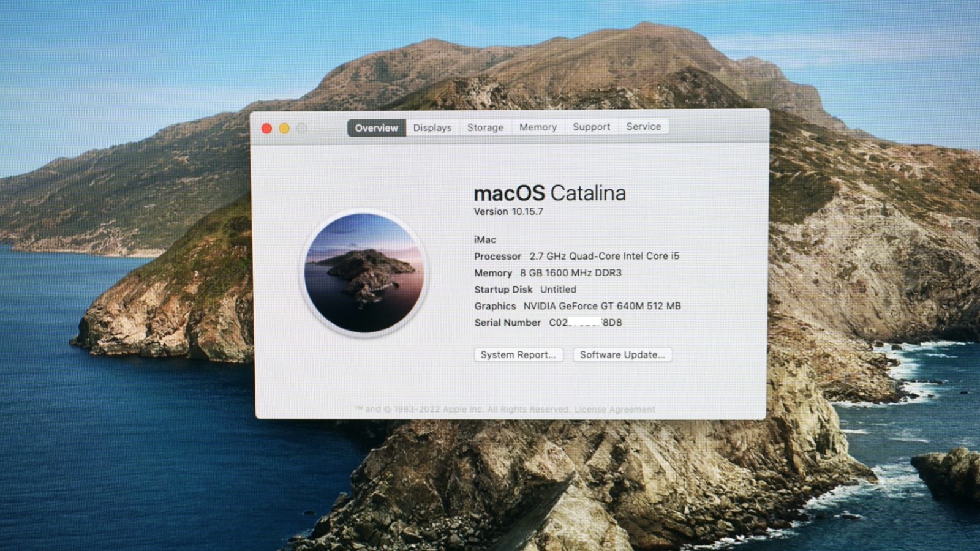Minimize window with the yellow button
This screenshot has width=980, height=551.
click(x=284, y=129)
